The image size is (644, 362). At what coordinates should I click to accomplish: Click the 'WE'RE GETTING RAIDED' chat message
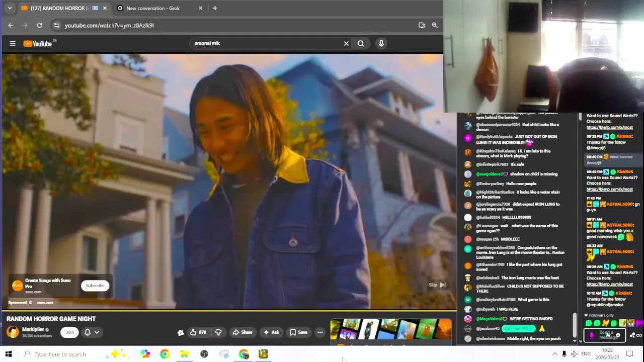(531, 319)
